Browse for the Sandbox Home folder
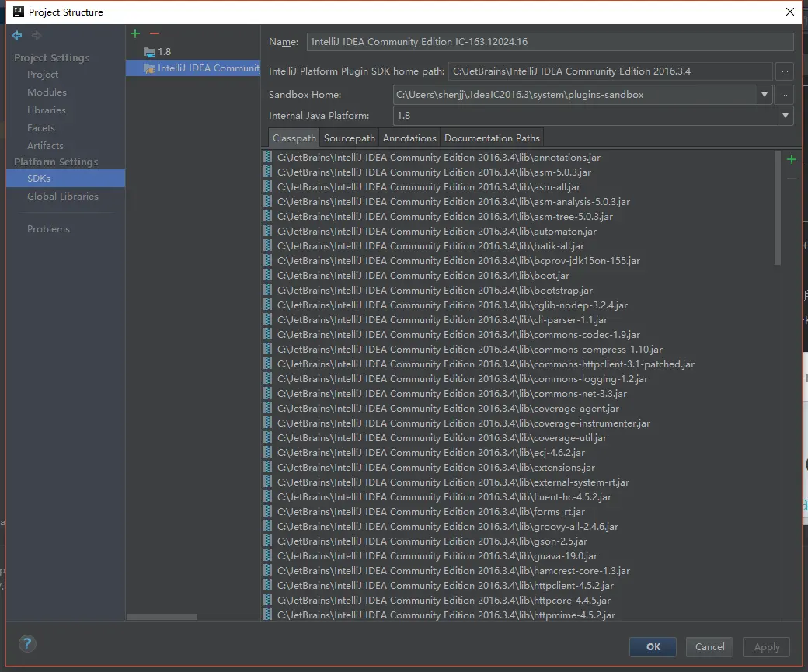 tap(784, 95)
